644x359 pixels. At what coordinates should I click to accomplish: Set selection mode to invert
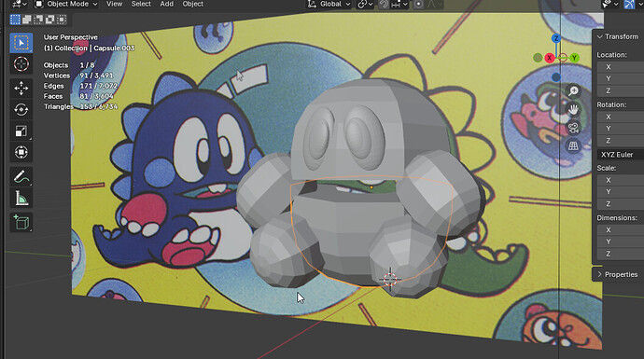[x=49, y=20]
